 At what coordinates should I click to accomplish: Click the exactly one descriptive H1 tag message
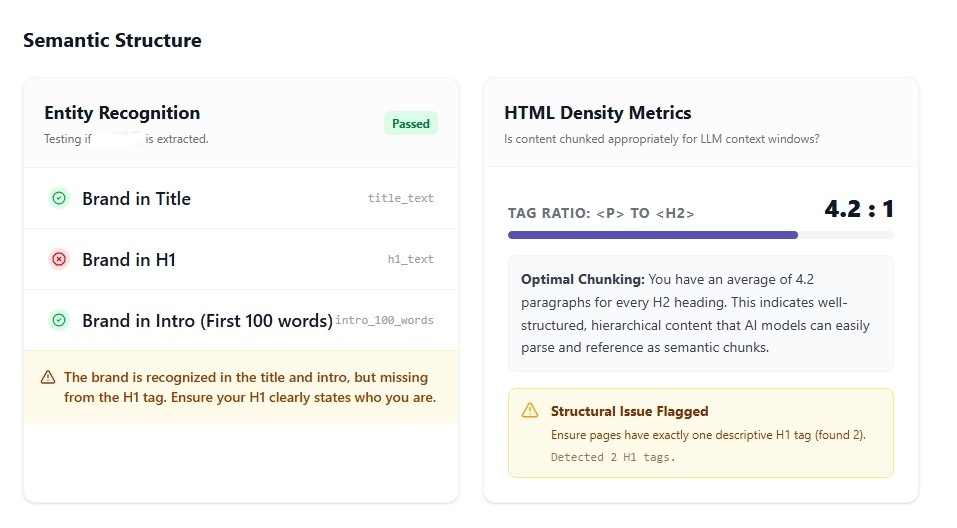[x=708, y=435]
